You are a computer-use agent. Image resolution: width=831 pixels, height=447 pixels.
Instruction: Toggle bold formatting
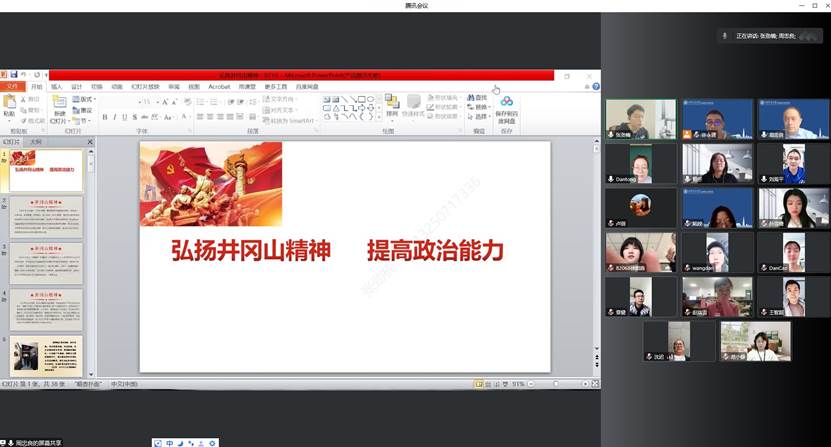(105, 118)
